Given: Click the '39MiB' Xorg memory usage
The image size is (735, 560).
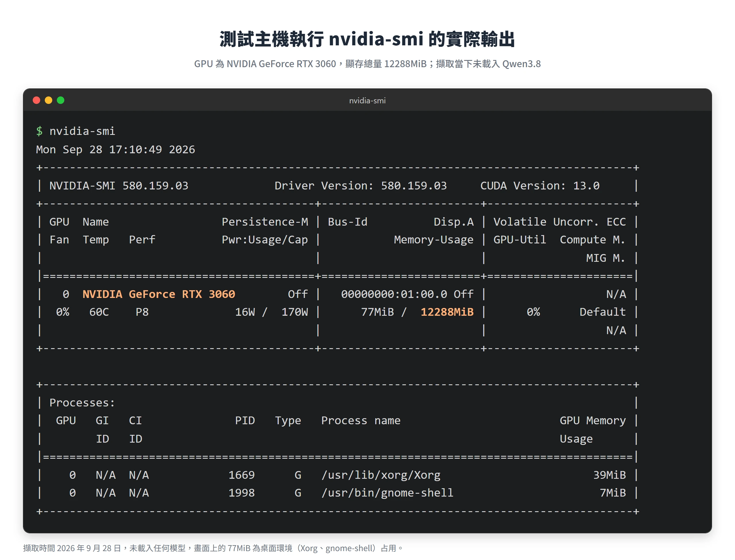Looking at the screenshot, I should coord(609,475).
